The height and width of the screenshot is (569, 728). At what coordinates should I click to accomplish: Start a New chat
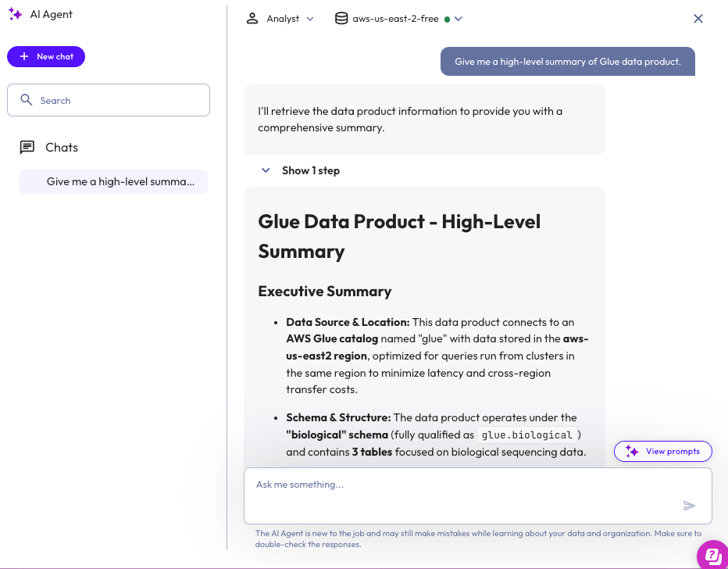pyautogui.click(x=46, y=56)
